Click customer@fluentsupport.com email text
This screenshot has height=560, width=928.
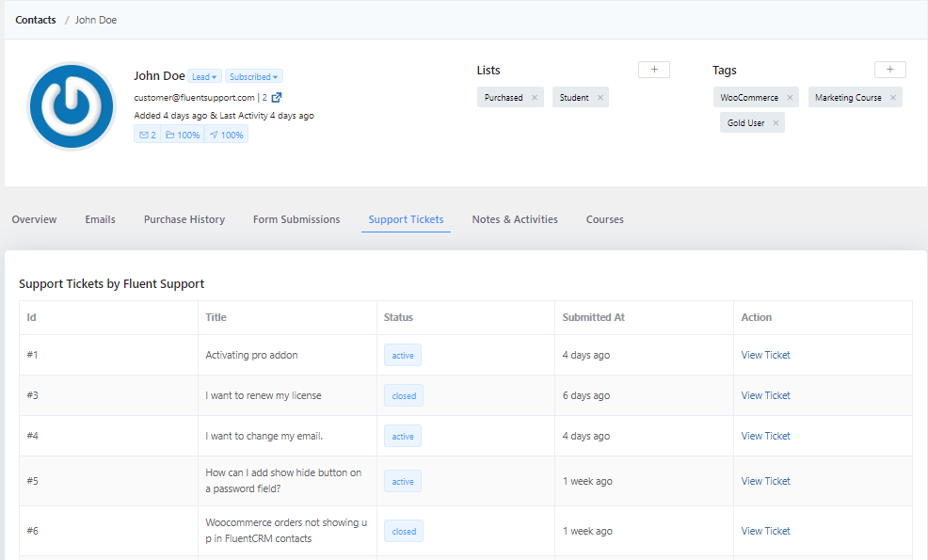(x=194, y=98)
